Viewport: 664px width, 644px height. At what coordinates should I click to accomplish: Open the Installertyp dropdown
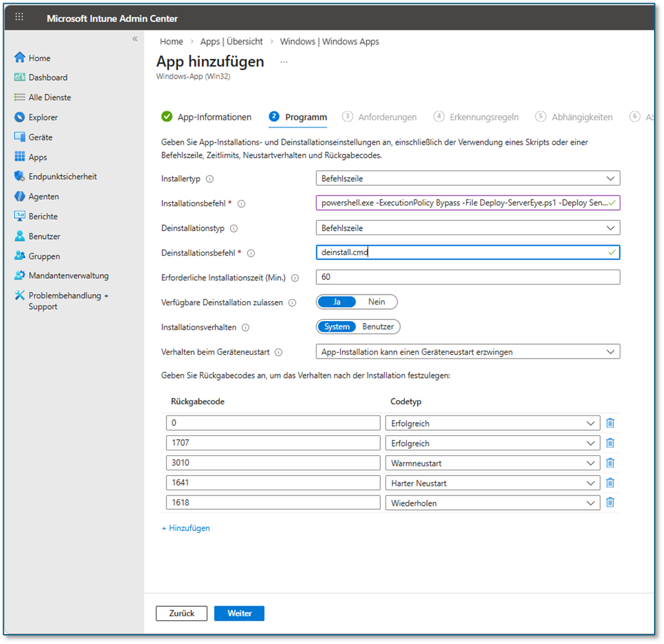(x=468, y=178)
